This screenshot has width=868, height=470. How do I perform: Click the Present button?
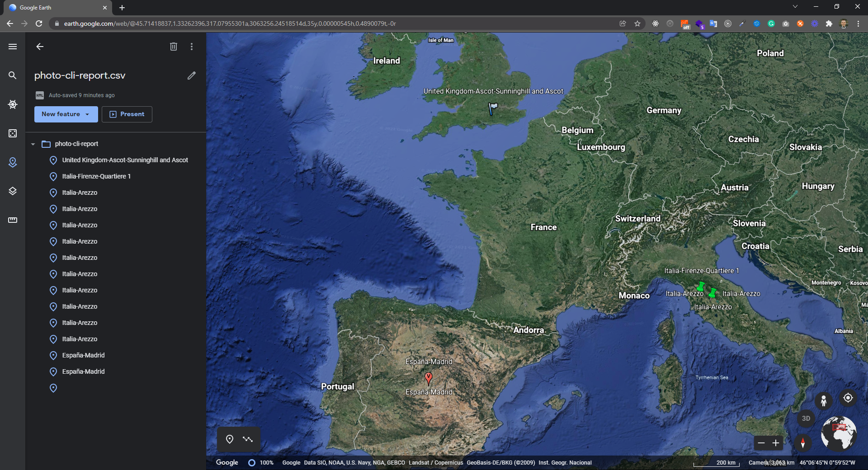click(x=127, y=114)
